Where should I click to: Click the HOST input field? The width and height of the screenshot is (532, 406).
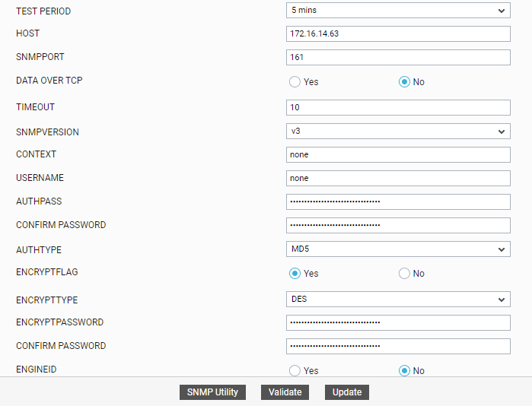[398, 34]
